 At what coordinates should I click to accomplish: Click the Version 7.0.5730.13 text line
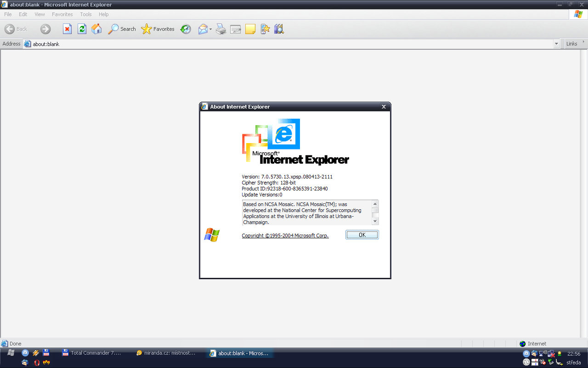[287, 177]
